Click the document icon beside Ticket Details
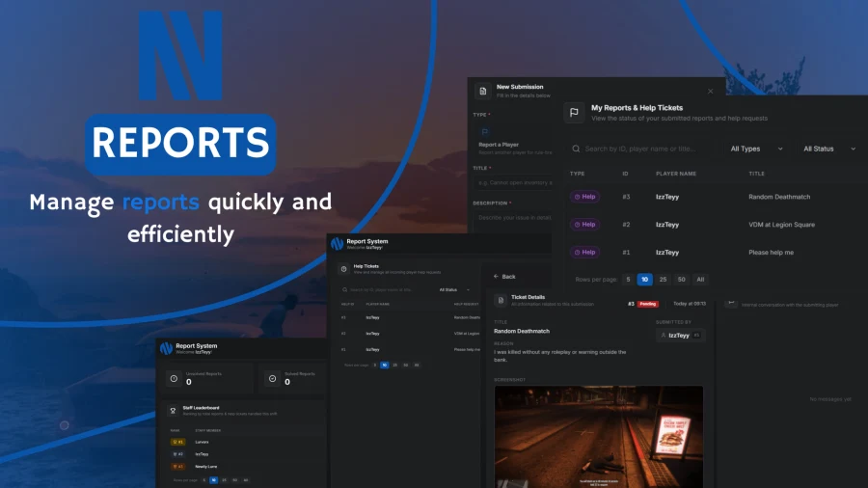 click(501, 301)
